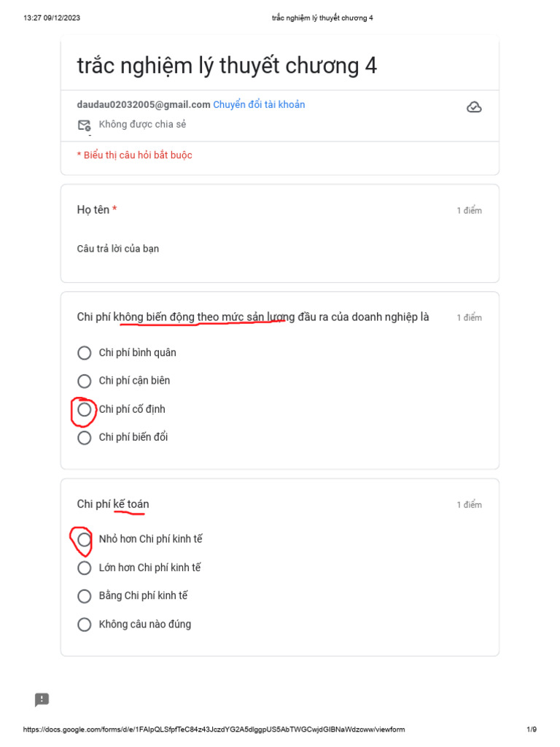Screen dimensions: 560x747
Task: Select 'Chi phí cận biên' radio option
Action: coord(85,381)
